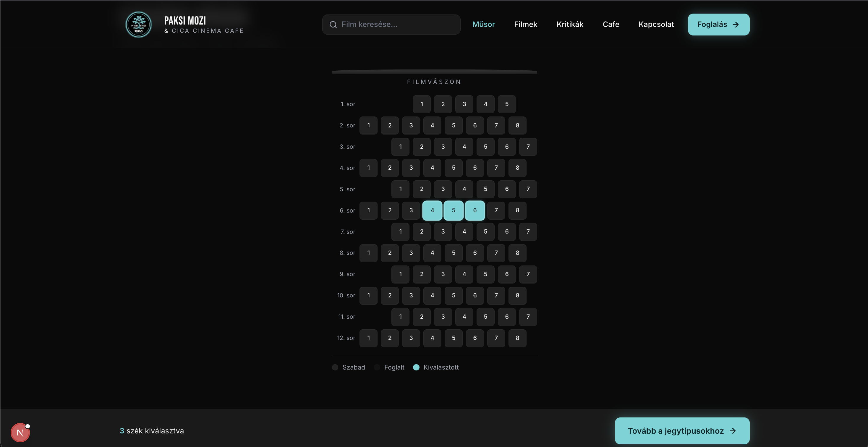Screen dimensions: 868x447
Task: Click the teal Kiválasztott legend dot
Action: coord(416,367)
